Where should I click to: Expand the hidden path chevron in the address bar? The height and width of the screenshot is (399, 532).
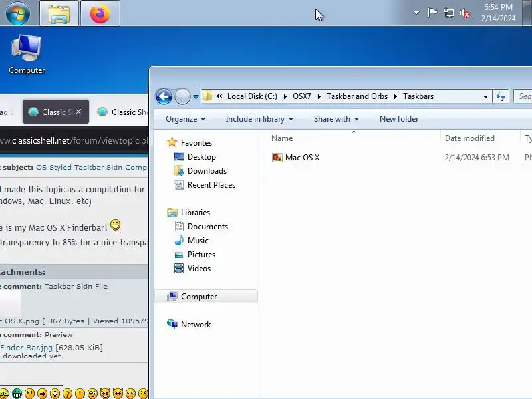coord(219,96)
